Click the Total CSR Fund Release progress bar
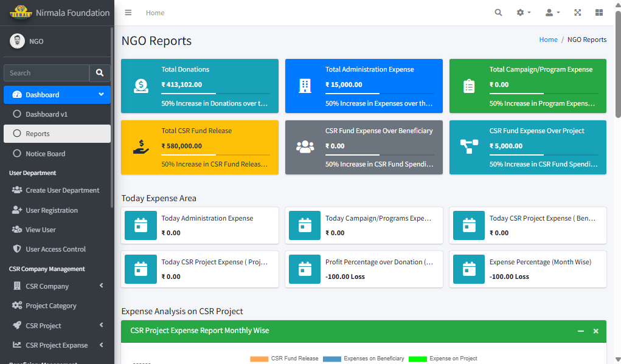 click(215, 155)
